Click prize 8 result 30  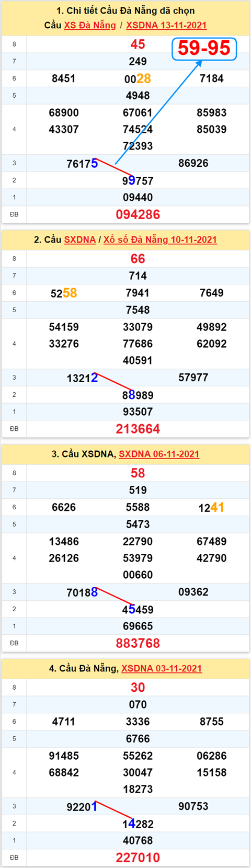[138, 688]
